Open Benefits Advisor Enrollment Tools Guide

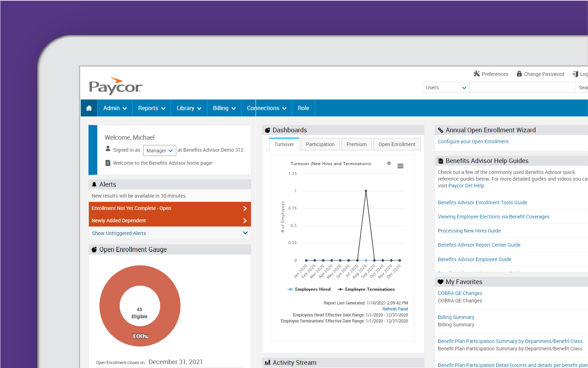point(483,203)
